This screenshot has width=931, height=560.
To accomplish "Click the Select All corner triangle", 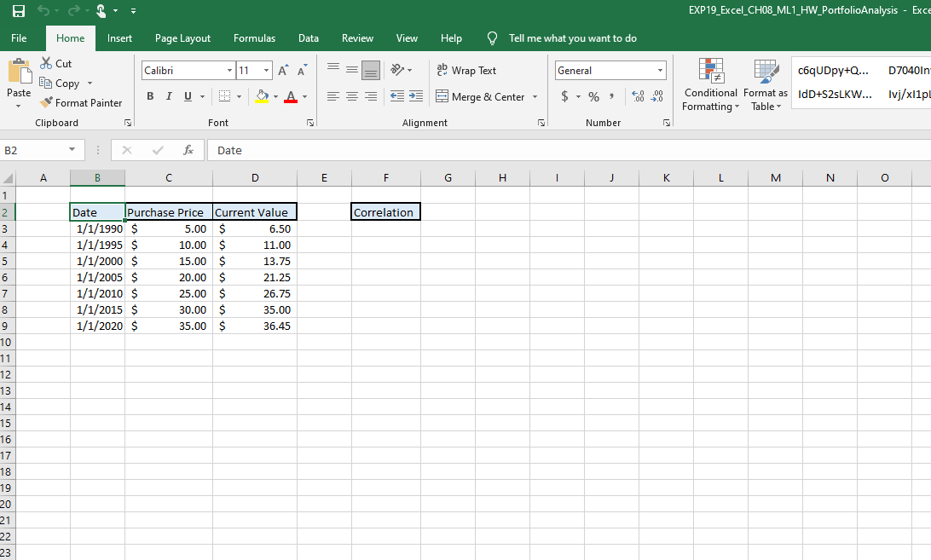I will (8, 177).
